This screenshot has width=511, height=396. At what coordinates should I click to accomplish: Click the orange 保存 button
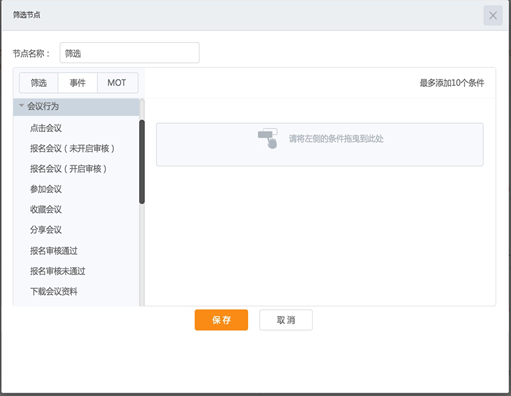[x=221, y=320]
